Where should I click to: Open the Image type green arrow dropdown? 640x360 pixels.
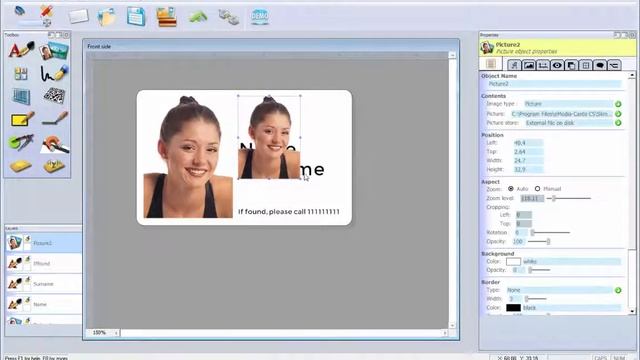tap(618, 104)
